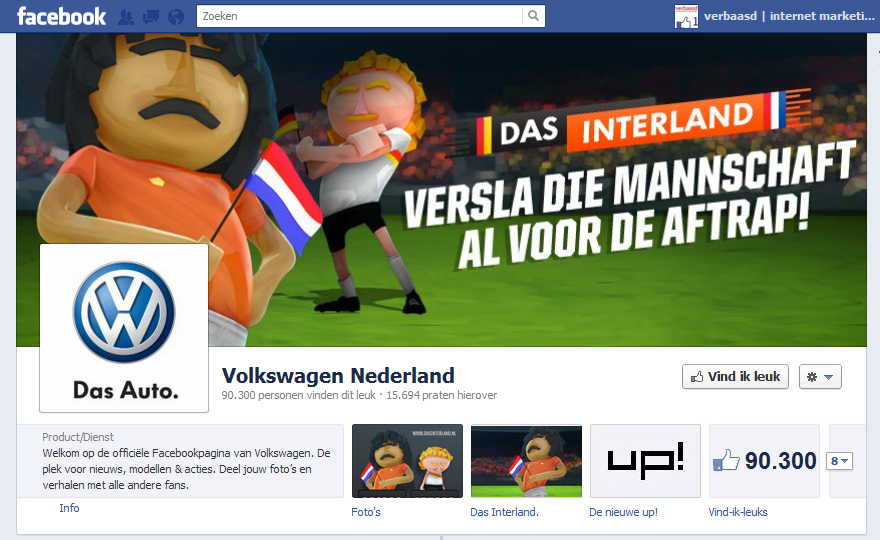Open the Info link below description
Viewport: 880px width, 540px height.
(69, 508)
